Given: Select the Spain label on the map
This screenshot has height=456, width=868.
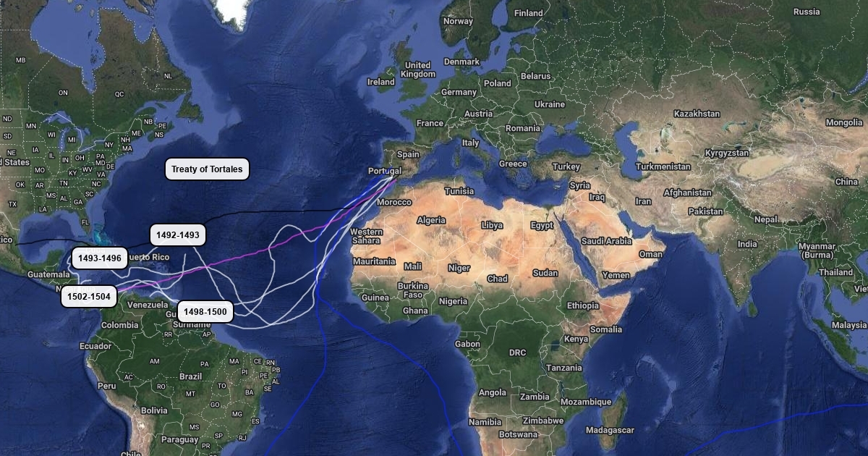Looking at the screenshot, I should pos(408,154).
